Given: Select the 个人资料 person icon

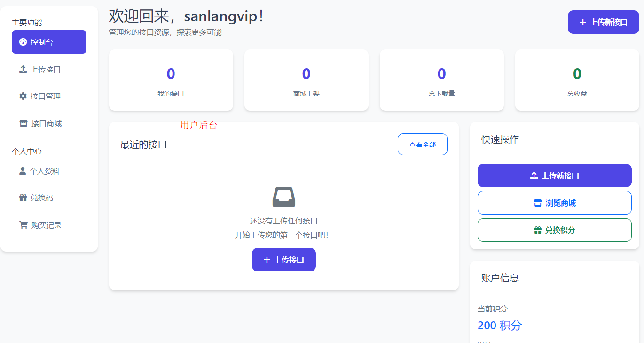Looking at the screenshot, I should coord(22,170).
